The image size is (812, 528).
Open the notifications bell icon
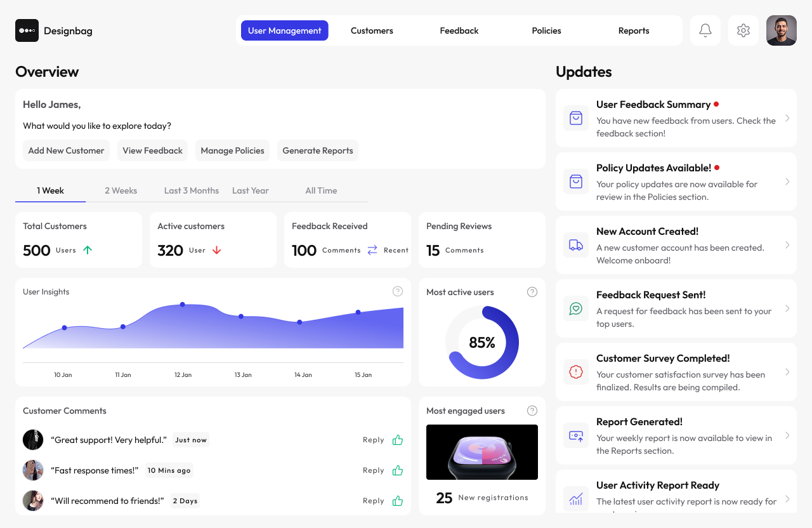tap(705, 30)
